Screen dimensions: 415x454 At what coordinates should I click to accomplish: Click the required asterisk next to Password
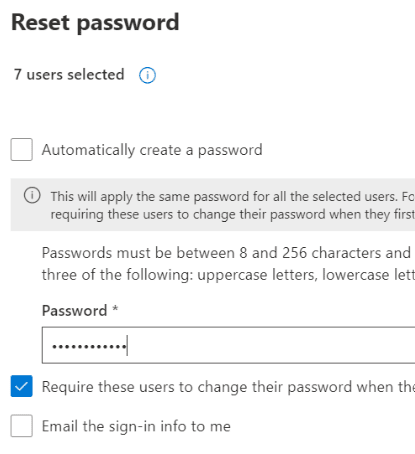pyautogui.click(x=115, y=308)
